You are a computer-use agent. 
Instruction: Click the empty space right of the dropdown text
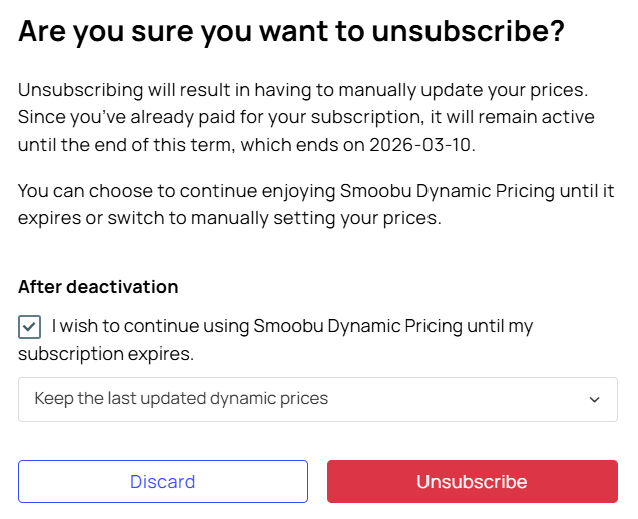click(x=456, y=399)
